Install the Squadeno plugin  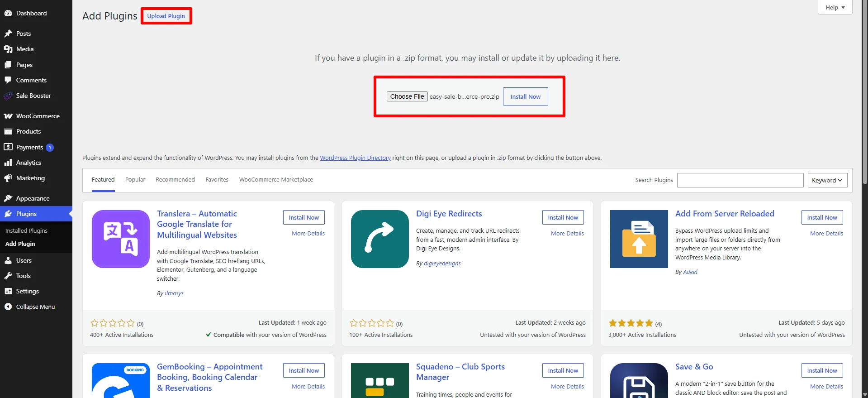563,370
